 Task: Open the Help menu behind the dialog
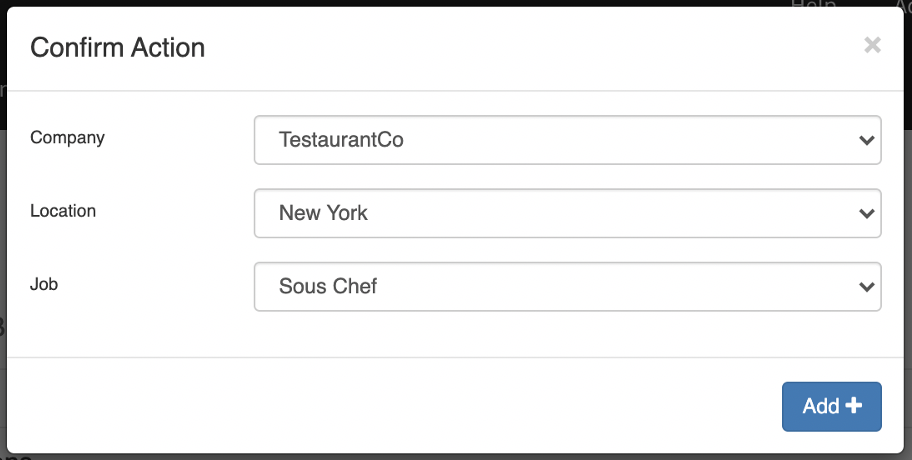click(x=812, y=5)
